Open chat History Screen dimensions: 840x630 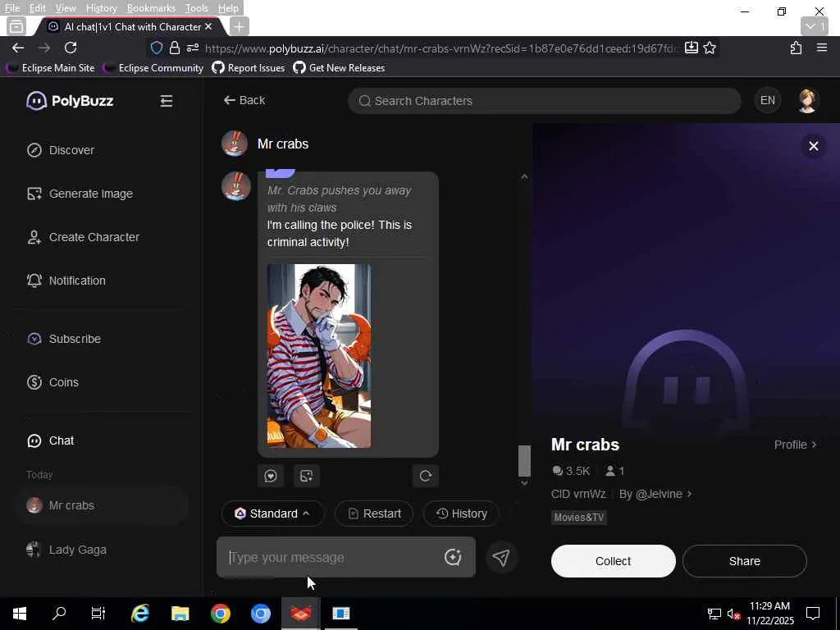pos(461,514)
